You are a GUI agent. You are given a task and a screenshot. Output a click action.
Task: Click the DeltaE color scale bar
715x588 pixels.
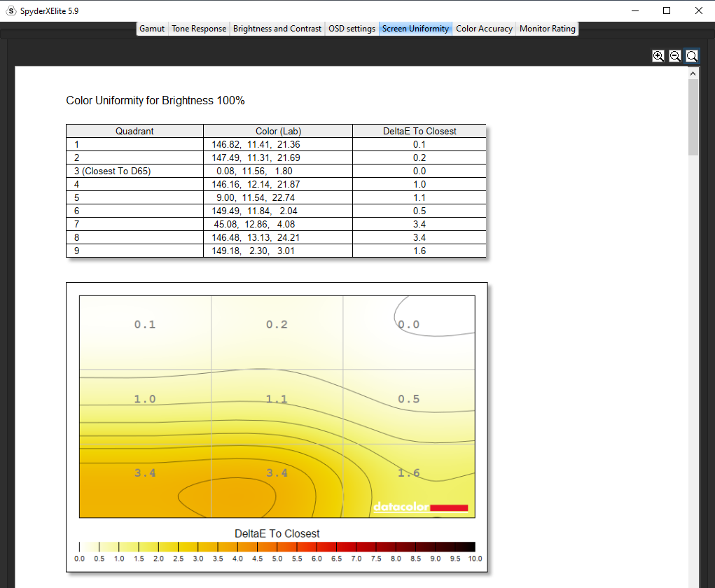pyautogui.click(x=277, y=547)
